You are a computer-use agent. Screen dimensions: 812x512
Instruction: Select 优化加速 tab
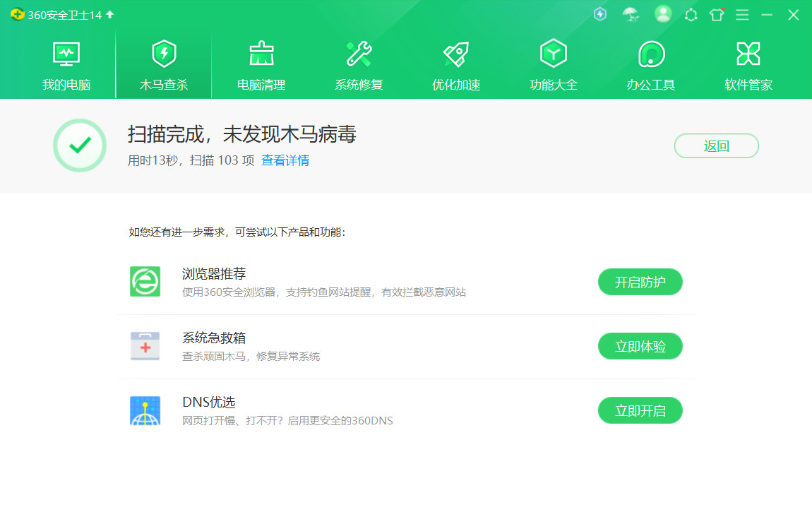(x=456, y=66)
